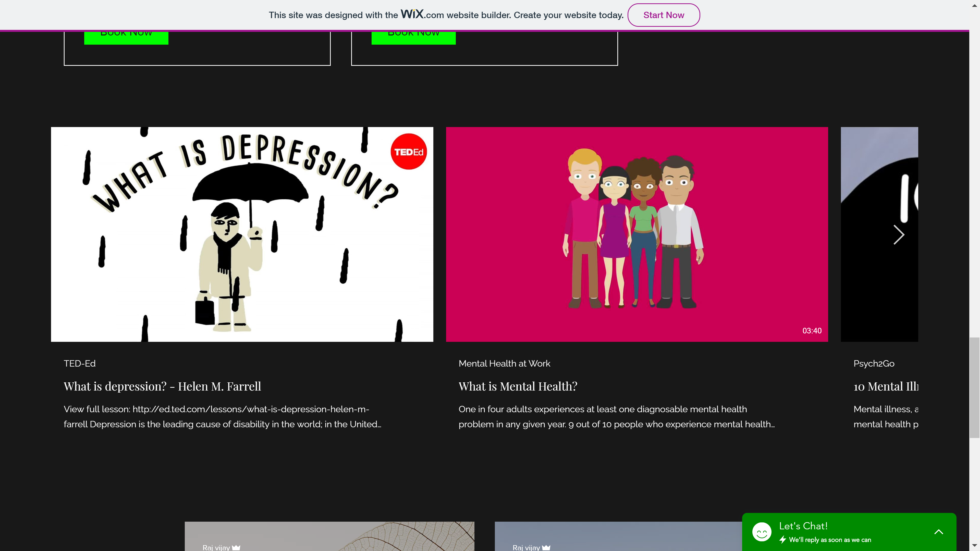Screen dimensions: 980x551
Task: Click the page scroll-up arrow at scrollbar top
Action: (x=975, y=5)
